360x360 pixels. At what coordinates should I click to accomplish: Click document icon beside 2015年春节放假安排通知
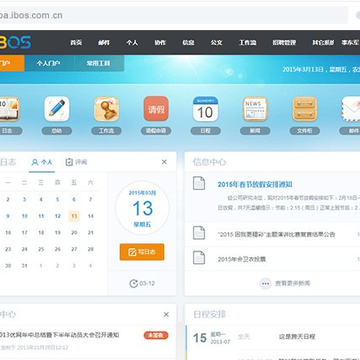199,183
